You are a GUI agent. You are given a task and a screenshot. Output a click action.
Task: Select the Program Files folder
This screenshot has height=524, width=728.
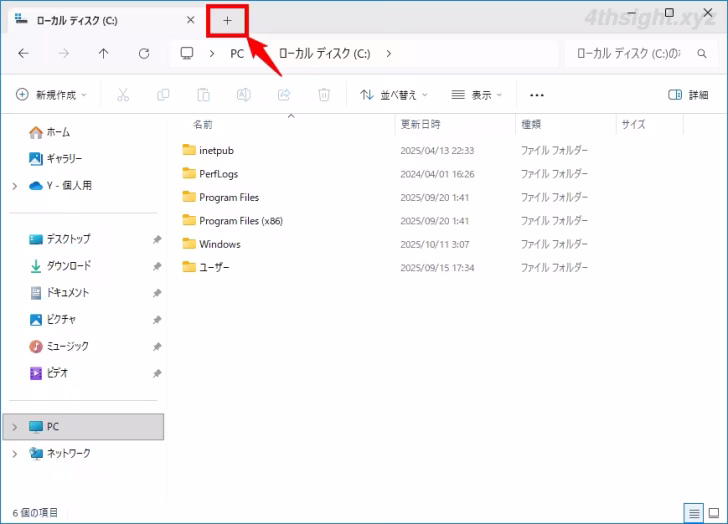coord(229,197)
